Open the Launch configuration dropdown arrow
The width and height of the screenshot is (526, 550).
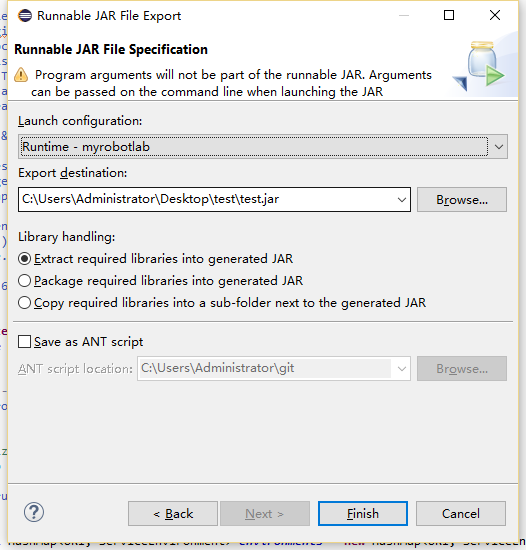pos(499,147)
